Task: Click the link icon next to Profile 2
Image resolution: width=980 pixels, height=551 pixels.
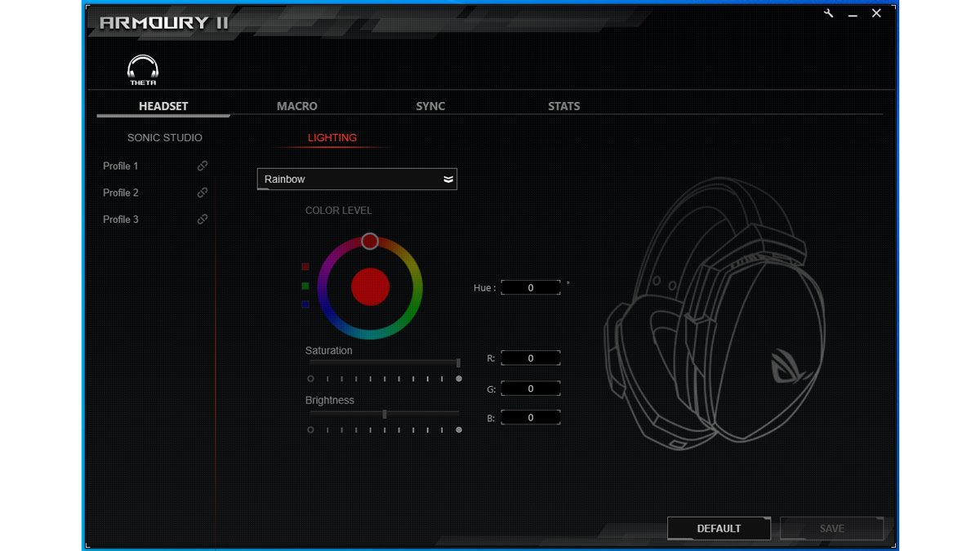Action: tap(203, 193)
